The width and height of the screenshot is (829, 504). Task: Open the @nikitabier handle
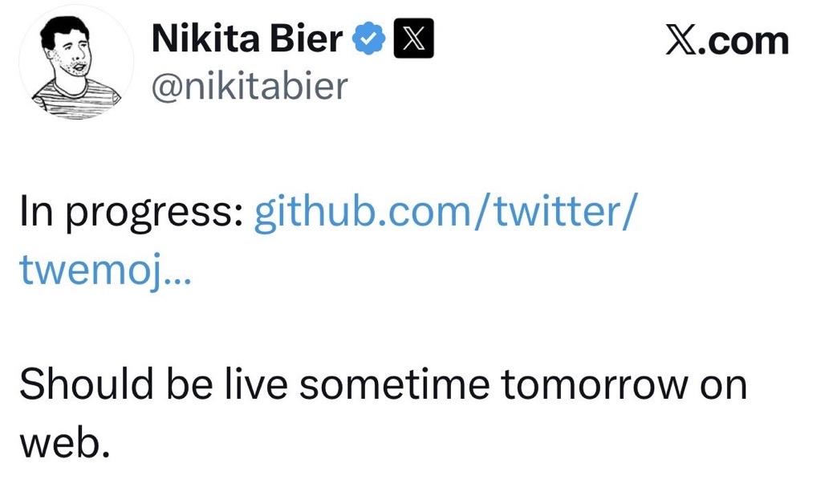coord(249,85)
